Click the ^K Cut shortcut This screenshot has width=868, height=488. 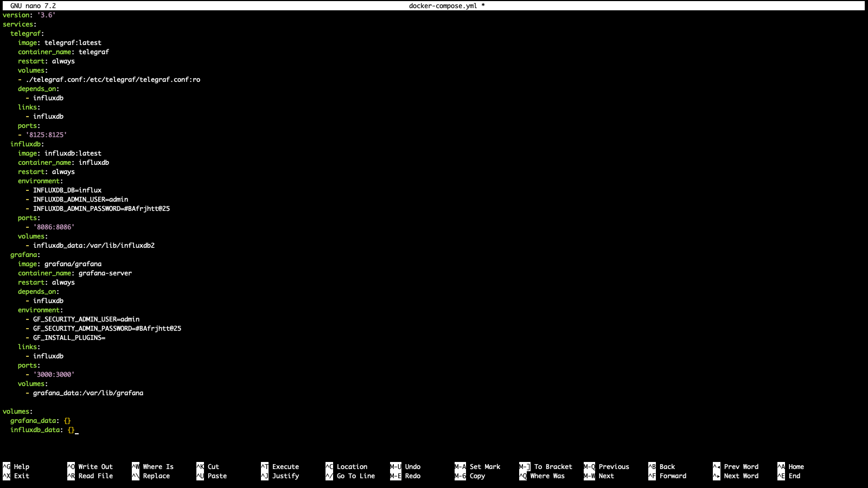pyautogui.click(x=208, y=467)
